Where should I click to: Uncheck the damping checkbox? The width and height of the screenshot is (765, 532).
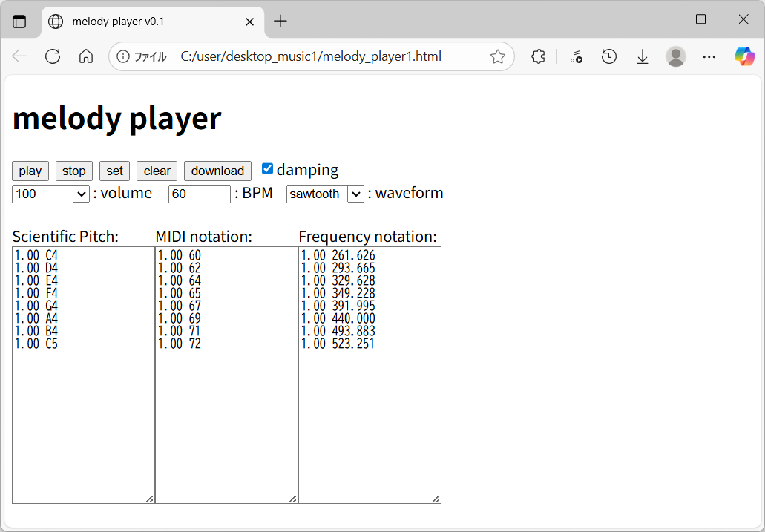point(268,169)
